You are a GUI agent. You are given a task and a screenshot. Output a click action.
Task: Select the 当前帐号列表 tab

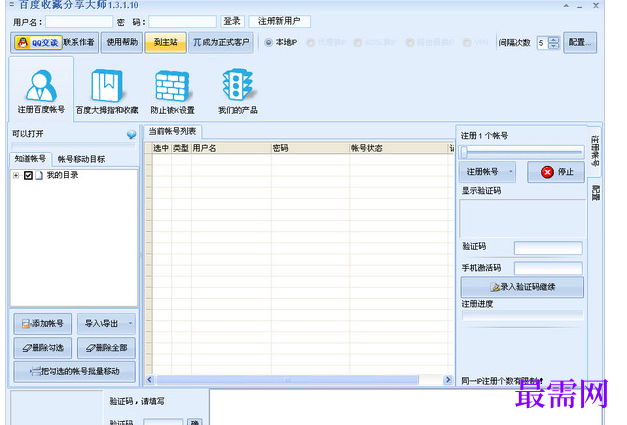172,131
